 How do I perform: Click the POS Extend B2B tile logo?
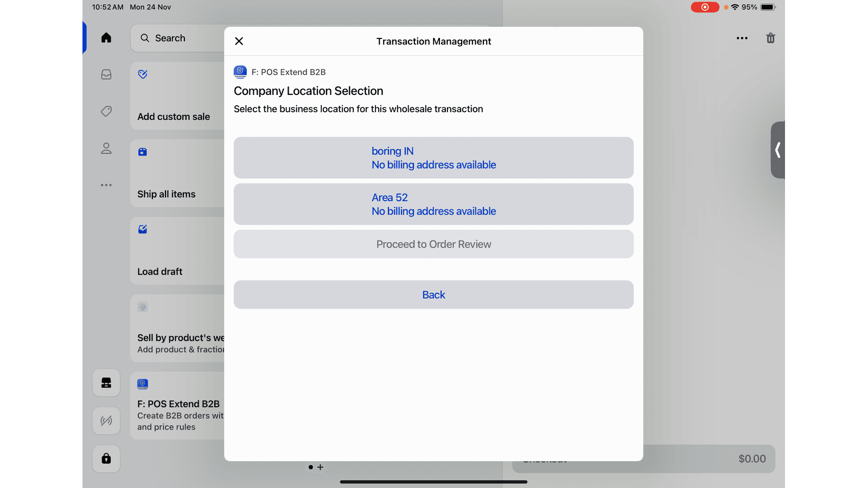143,384
